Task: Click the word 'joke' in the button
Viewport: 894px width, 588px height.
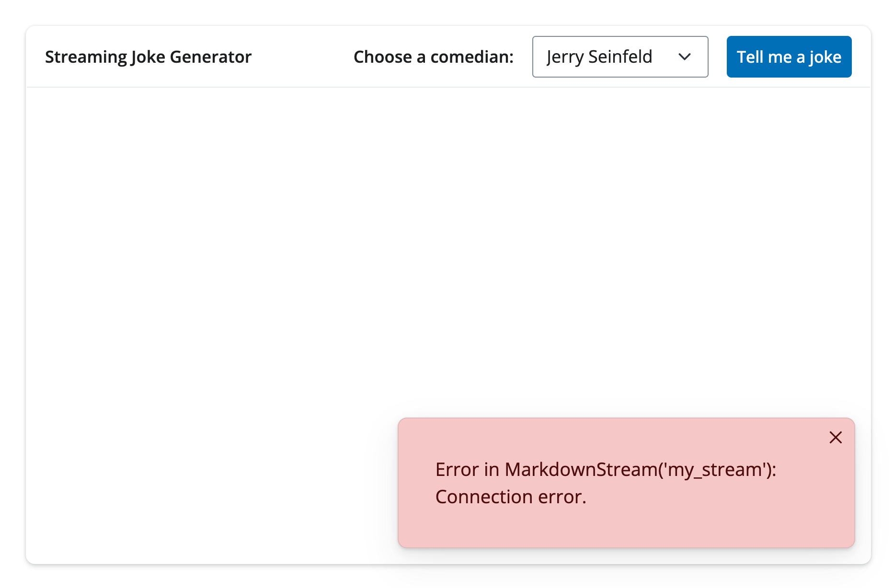Action: pos(825,57)
